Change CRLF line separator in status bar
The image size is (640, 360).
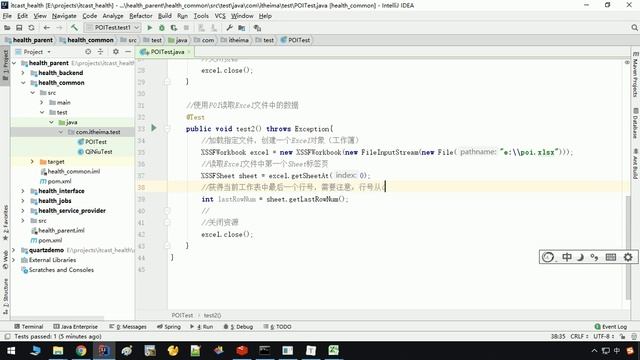(579, 336)
